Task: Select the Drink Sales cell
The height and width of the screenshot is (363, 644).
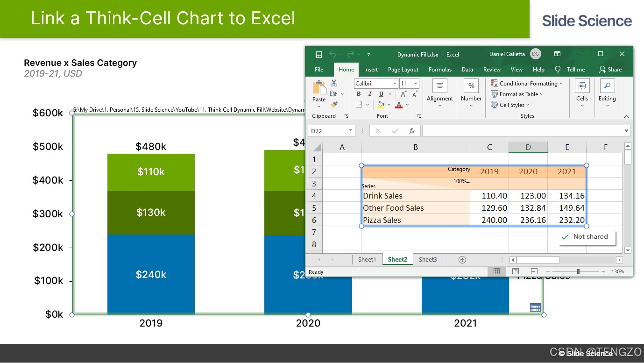Action: (416, 196)
